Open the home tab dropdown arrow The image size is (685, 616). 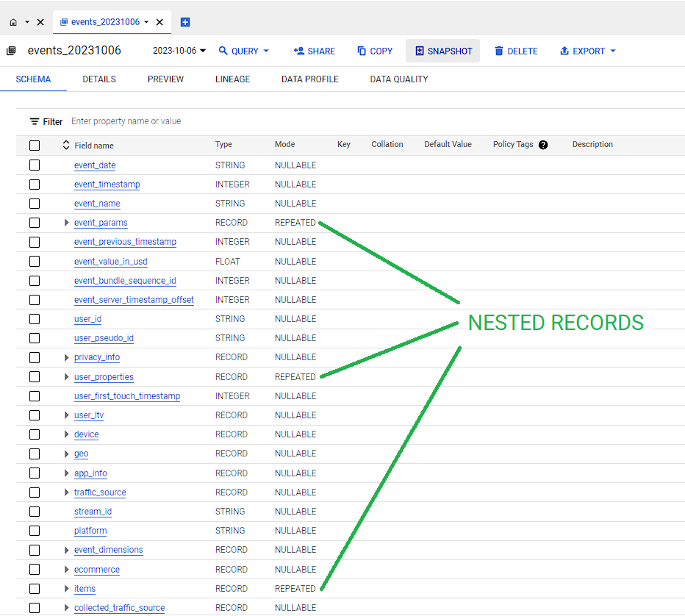tap(27, 22)
